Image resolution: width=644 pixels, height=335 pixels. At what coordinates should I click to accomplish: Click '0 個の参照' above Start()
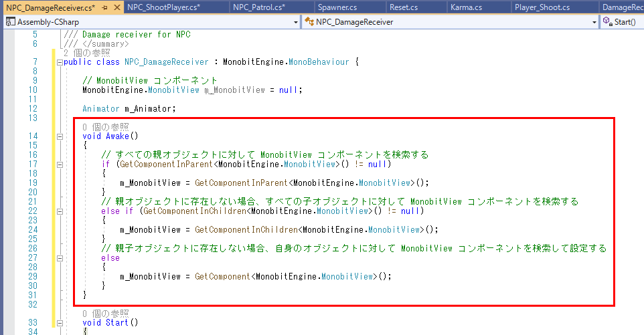coord(105,314)
